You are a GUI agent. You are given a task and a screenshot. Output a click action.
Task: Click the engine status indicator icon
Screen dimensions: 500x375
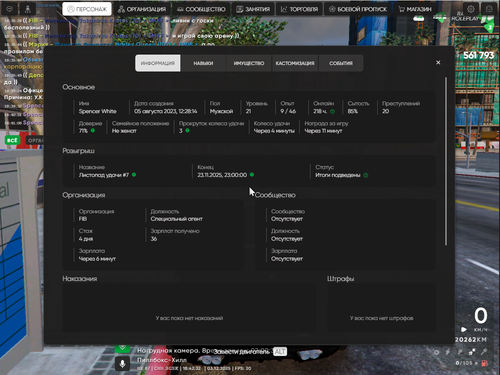[436, 352]
